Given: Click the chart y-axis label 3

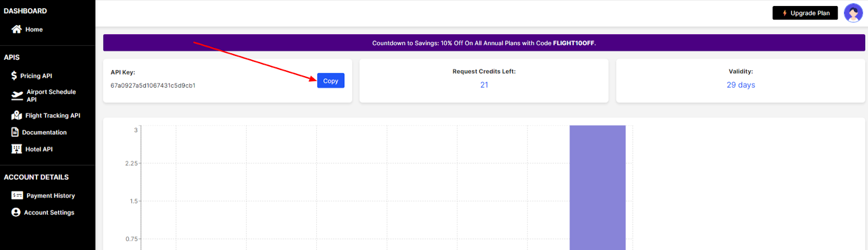Looking at the screenshot, I should pyautogui.click(x=136, y=130).
